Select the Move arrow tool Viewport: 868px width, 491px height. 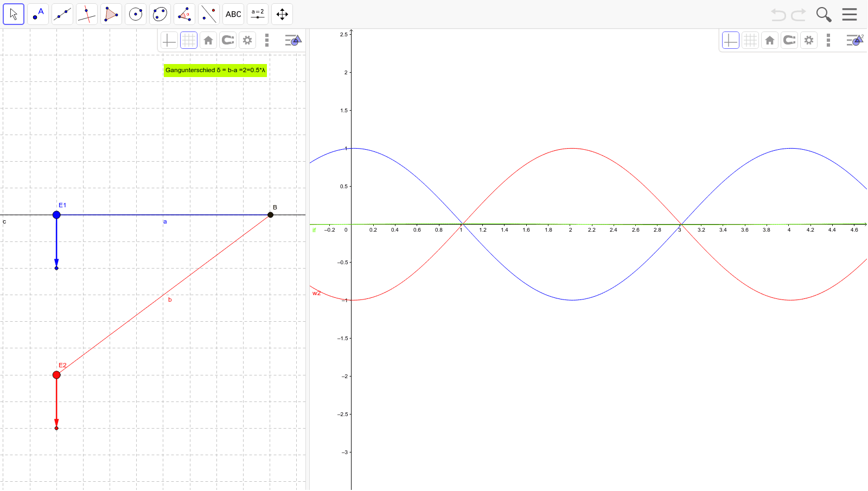(x=14, y=14)
